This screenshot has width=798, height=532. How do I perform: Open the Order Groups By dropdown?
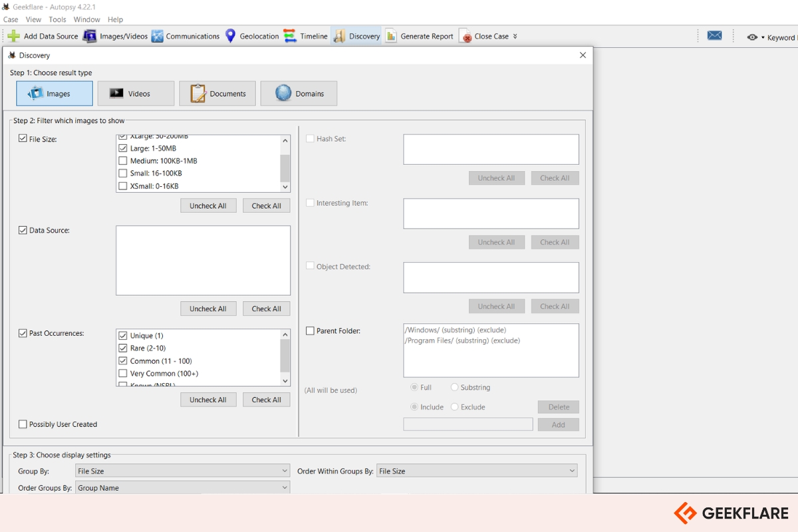coord(183,487)
